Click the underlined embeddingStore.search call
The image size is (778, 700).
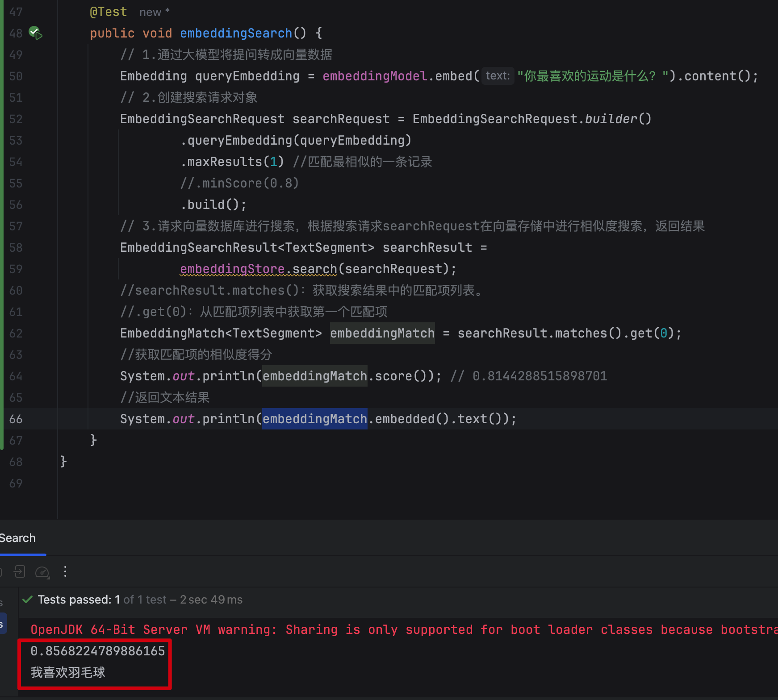tap(259, 269)
